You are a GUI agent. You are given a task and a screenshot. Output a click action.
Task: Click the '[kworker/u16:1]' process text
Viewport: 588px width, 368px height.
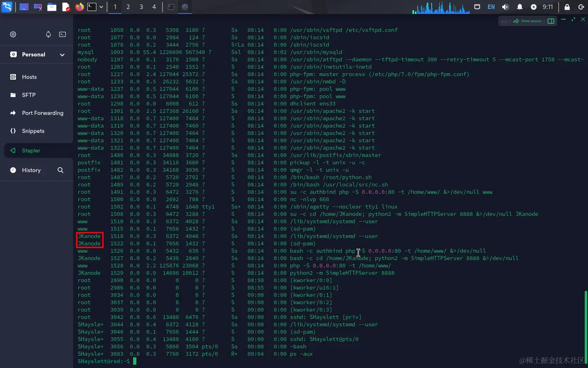[314, 288]
